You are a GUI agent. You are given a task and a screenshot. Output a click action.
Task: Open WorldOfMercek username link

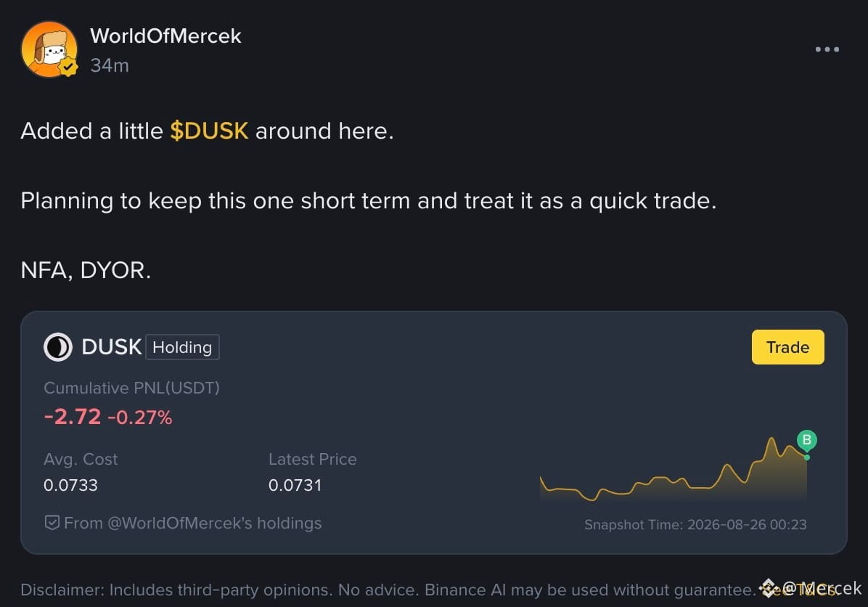[165, 36]
